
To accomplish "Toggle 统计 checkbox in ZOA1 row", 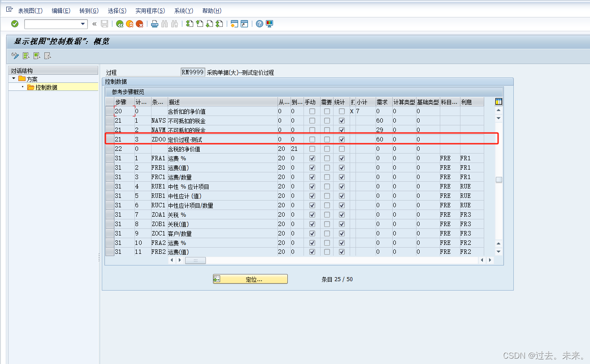I will 342,215.
